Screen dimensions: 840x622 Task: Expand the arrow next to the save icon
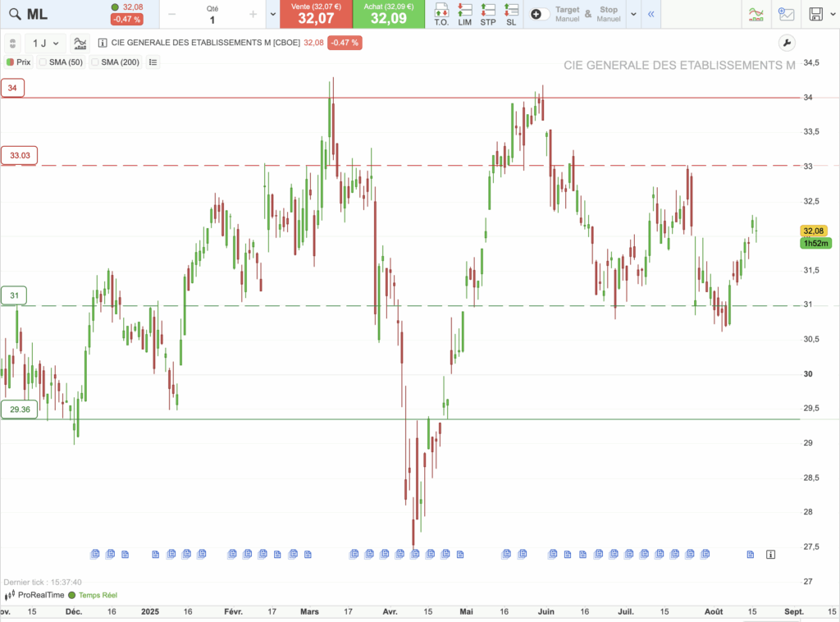point(833,14)
